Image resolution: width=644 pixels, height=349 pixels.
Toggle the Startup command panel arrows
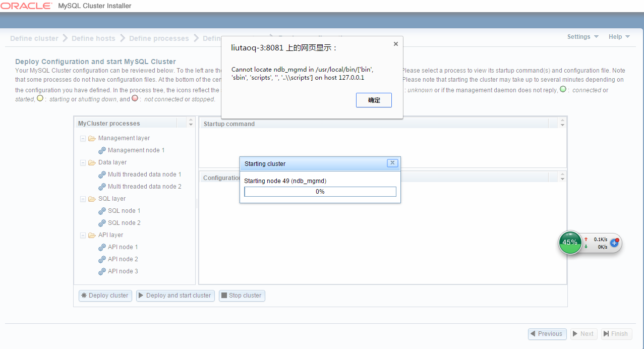coord(563,123)
